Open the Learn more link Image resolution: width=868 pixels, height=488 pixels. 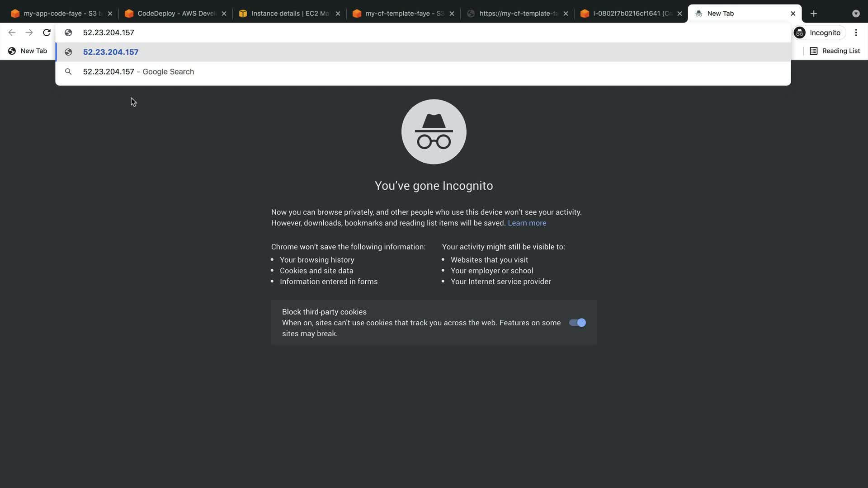527,223
